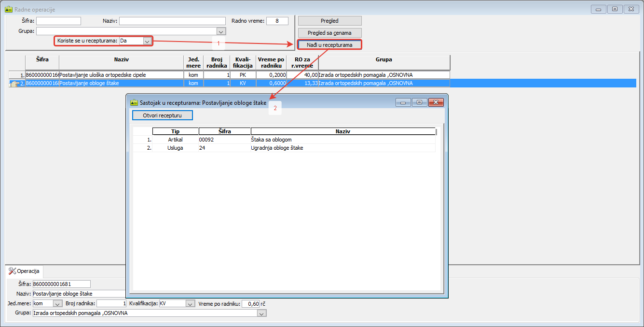Image resolution: width=644 pixels, height=327 pixels.
Task: Click the Radne operacije window title icon
Action: pyautogui.click(x=9, y=9)
